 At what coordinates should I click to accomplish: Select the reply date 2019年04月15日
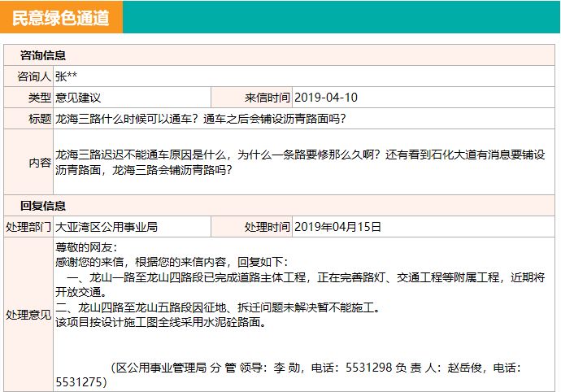[x=337, y=227]
